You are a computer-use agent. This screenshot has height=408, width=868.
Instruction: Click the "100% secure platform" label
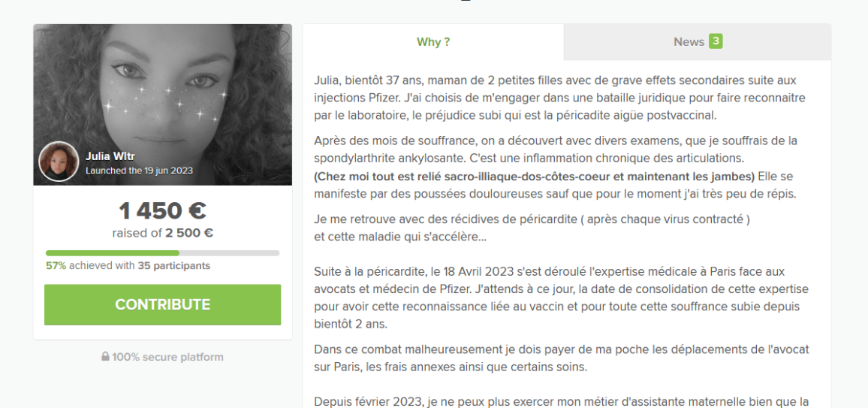point(167,357)
